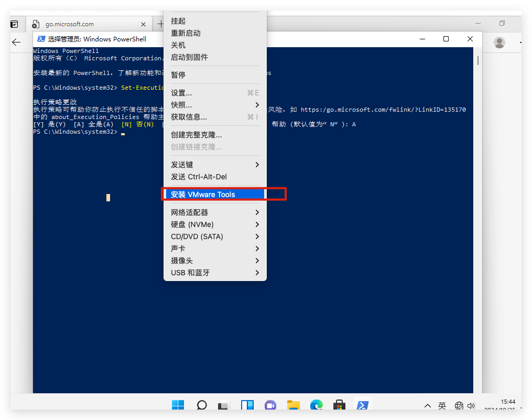Open the Windows Start menu

pyautogui.click(x=178, y=405)
